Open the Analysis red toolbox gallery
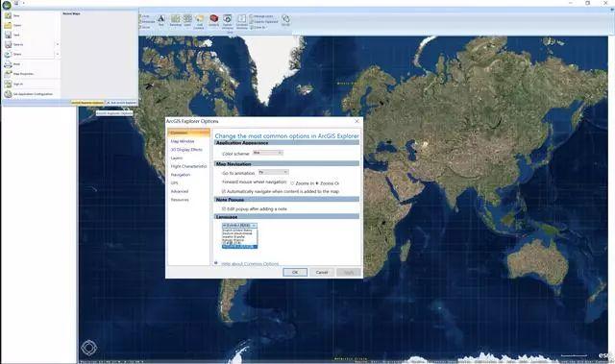This screenshot has width=615, height=364. coord(213,20)
